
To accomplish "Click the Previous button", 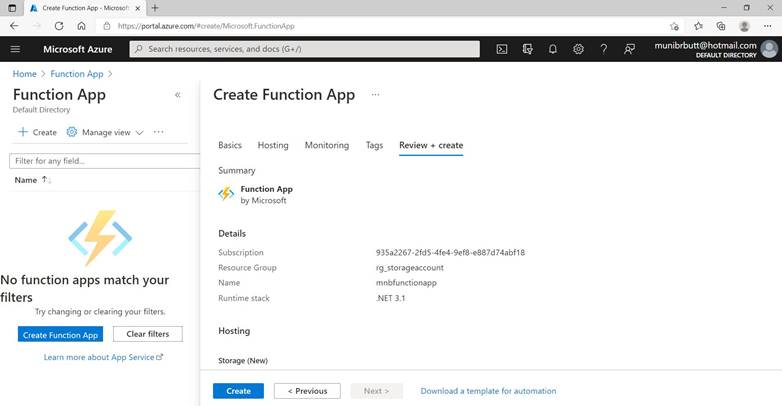I will pyautogui.click(x=307, y=391).
